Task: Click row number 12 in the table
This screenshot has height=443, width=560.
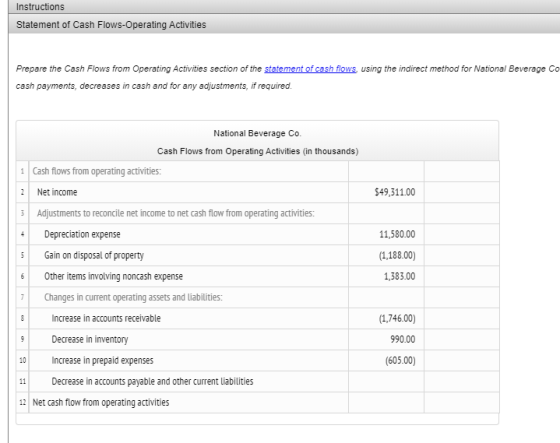Action: click(x=22, y=403)
